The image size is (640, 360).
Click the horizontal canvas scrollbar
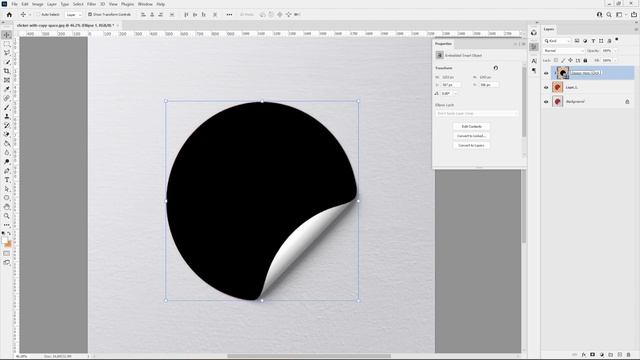[309, 356]
